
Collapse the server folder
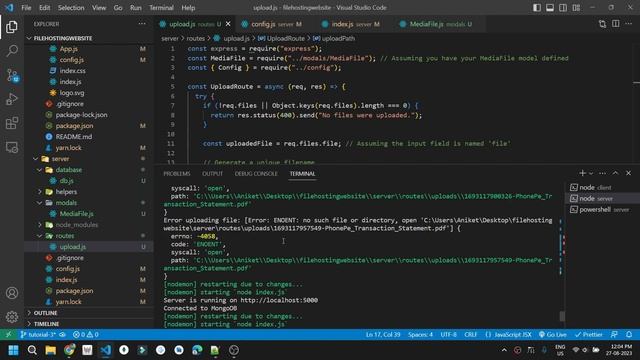click(x=89, y=159)
